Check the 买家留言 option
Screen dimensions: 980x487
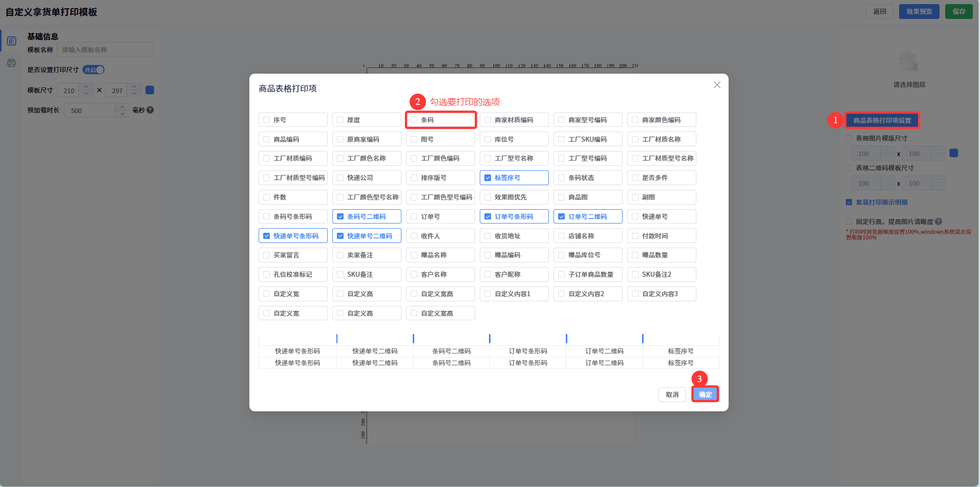click(x=266, y=255)
